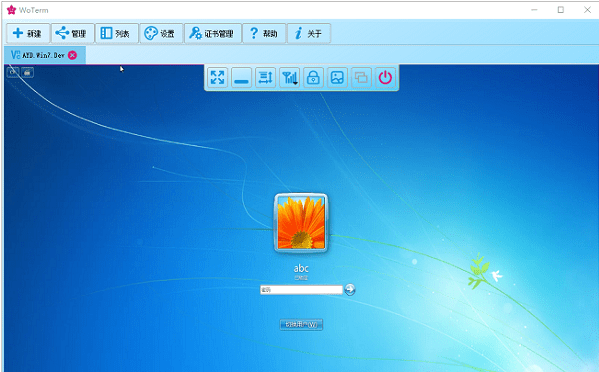Focus the password input field
Image resolution: width=599 pixels, height=372 pixels.
[301, 290]
